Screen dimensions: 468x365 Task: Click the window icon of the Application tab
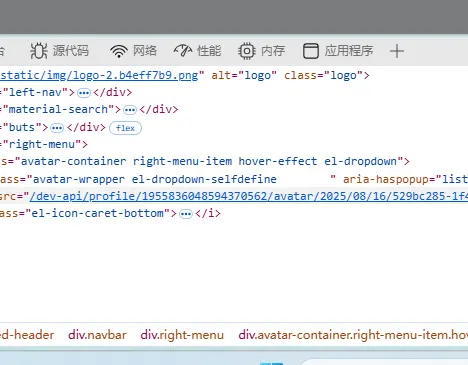[311, 51]
